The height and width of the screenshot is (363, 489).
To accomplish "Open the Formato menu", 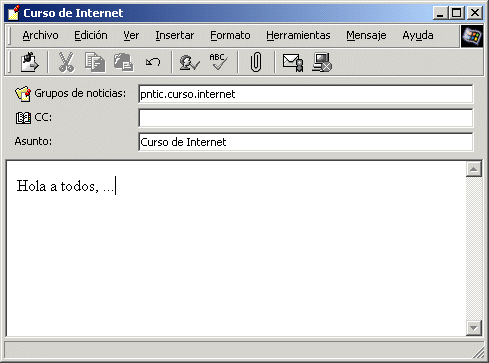I will pos(230,35).
